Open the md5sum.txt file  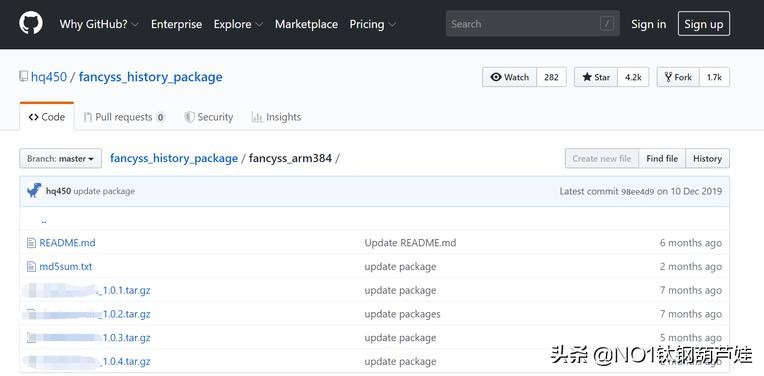[x=66, y=266]
